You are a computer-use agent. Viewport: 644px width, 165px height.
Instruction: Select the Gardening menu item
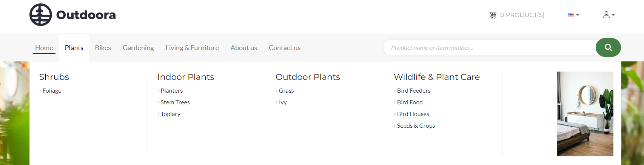pyautogui.click(x=138, y=48)
